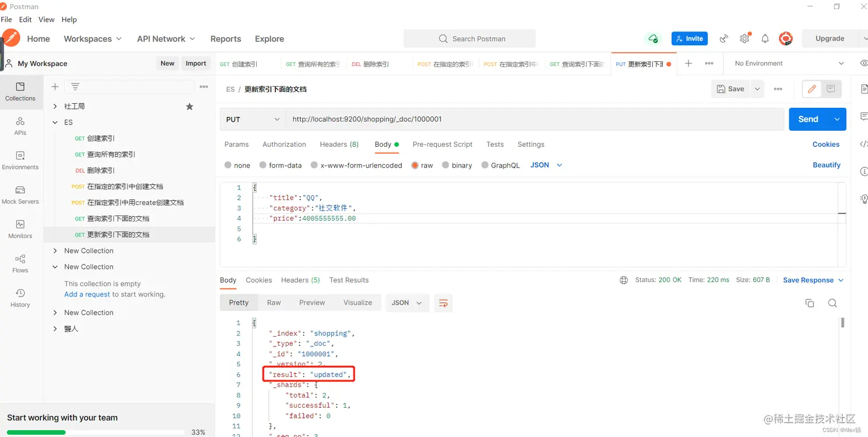Click Cookies link
This screenshot has width=868, height=437.
pos(826,145)
